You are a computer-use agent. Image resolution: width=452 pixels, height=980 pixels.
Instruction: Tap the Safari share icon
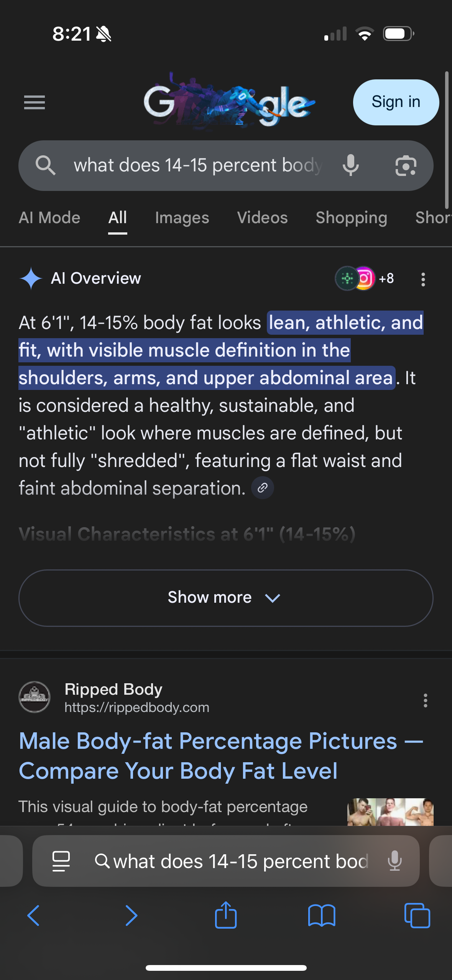[226, 915]
